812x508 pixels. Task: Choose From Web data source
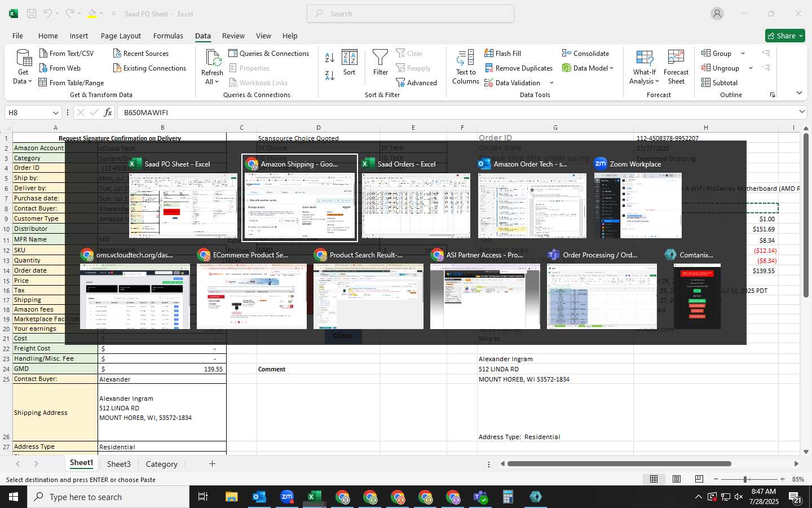[x=59, y=68]
